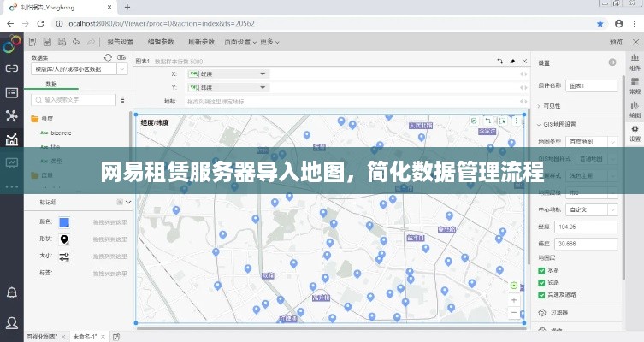Open the marker shape pin selector
The width and height of the screenshot is (644, 342).
(64, 239)
